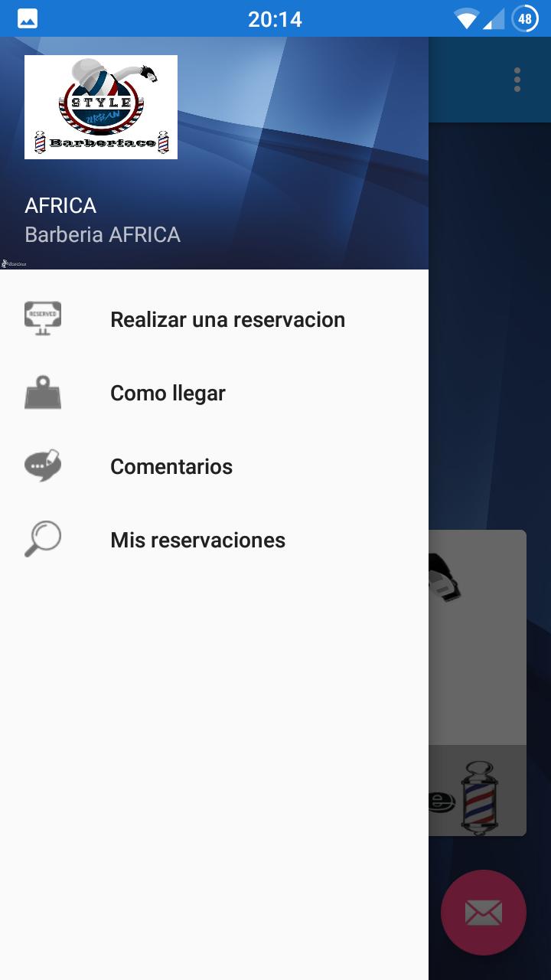Tap the Barberia AFRICA subtitle
This screenshot has width=551, height=980.
(103, 234)
